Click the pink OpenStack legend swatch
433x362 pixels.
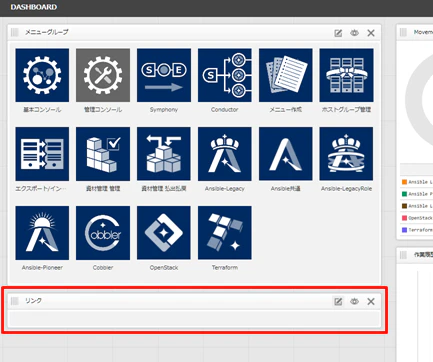coord(404,218)
